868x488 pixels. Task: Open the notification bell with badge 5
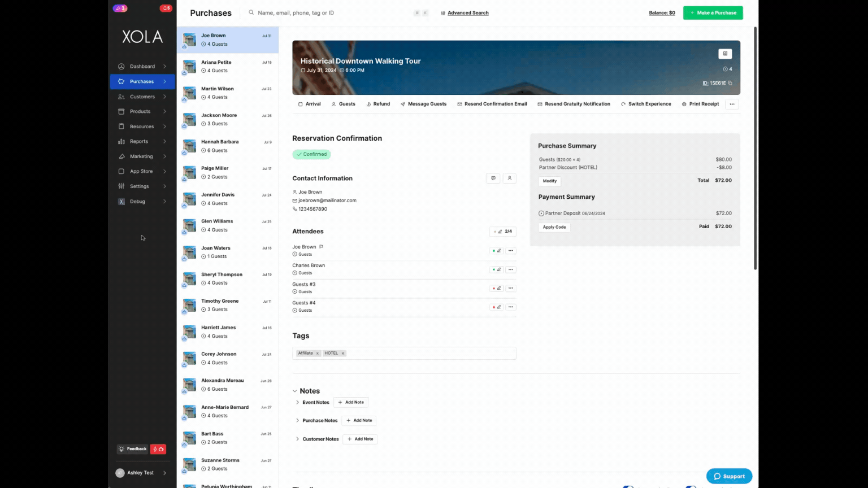[166, 8]
